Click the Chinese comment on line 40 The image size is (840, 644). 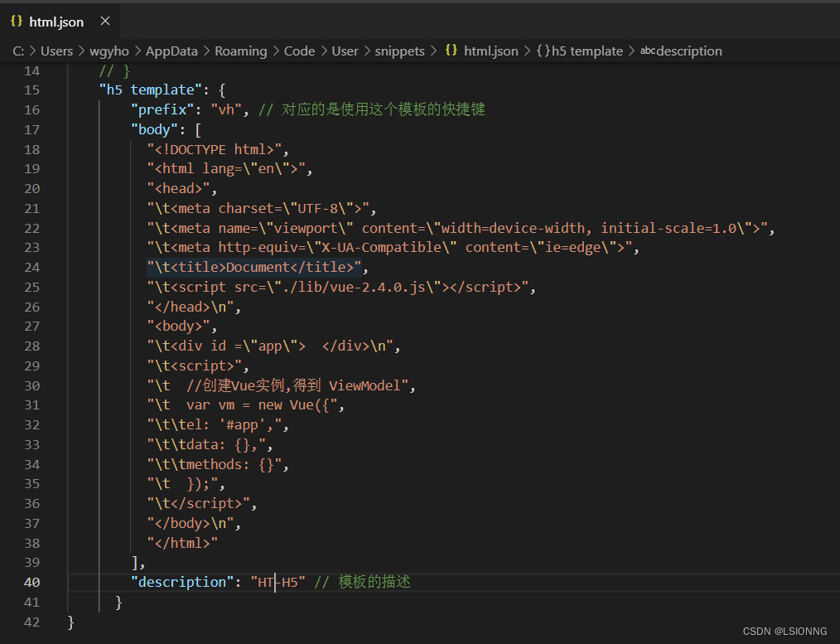[362, 583]
